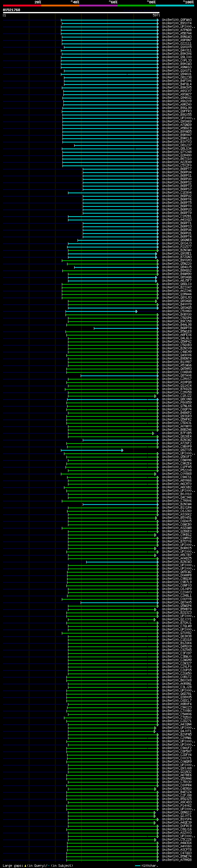Select hit label UniRef100_Q40311

tap(177, 50)
